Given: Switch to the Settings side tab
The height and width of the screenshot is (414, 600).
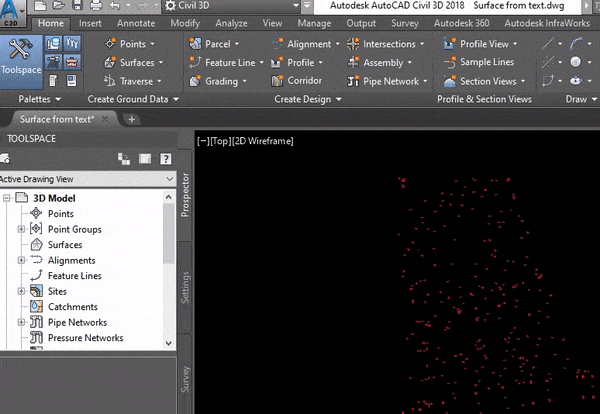Looking at the screenshot, I should (185, 288).
